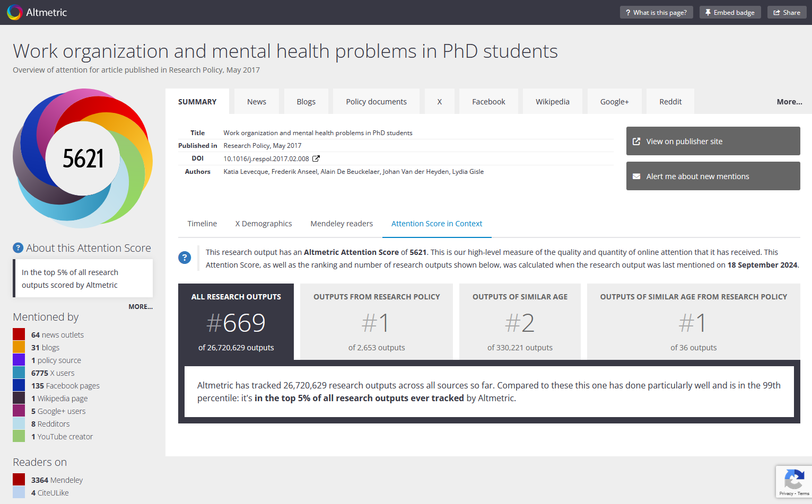Click the 5 Google+ users link
The width and height of the screenshot is (812, 504).
[x=58, y=411]
